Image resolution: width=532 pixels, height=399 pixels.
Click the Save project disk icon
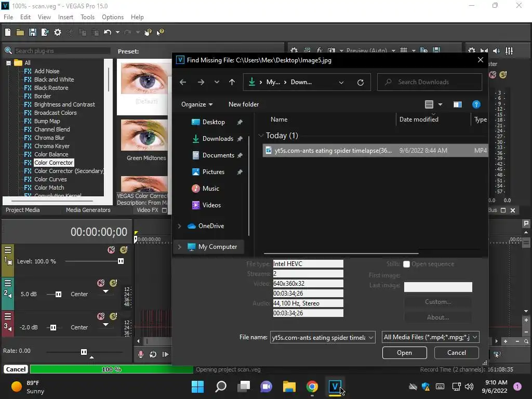click(33, 32)
